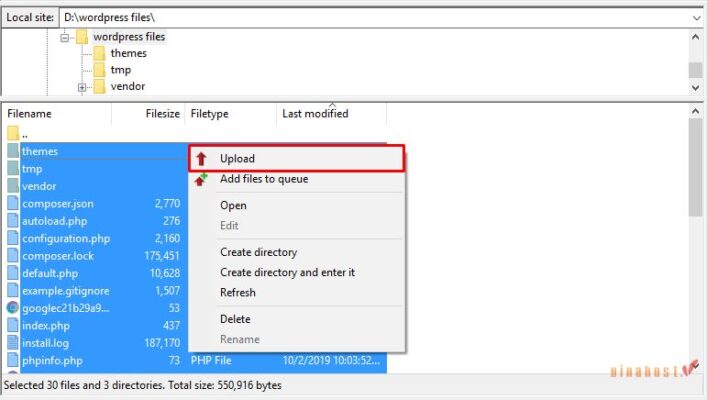The image size is (707, 400).
Task: Click the vendor folder icon in tree
Action: coord(99,86)
